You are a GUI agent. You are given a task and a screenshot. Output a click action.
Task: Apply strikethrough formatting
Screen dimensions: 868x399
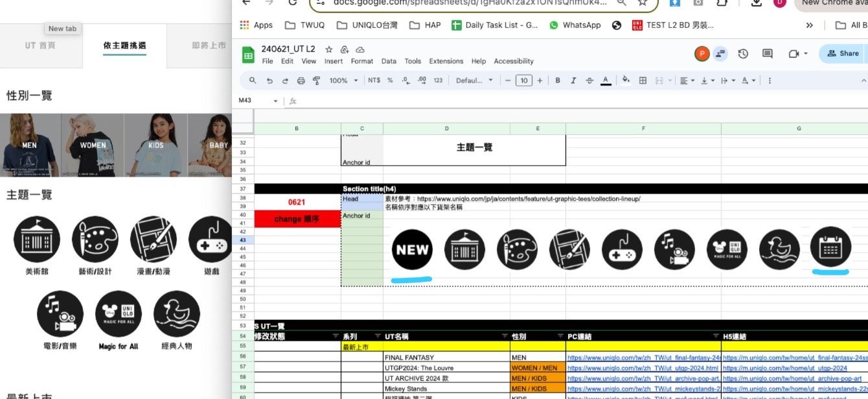click(x=589, y=81)
